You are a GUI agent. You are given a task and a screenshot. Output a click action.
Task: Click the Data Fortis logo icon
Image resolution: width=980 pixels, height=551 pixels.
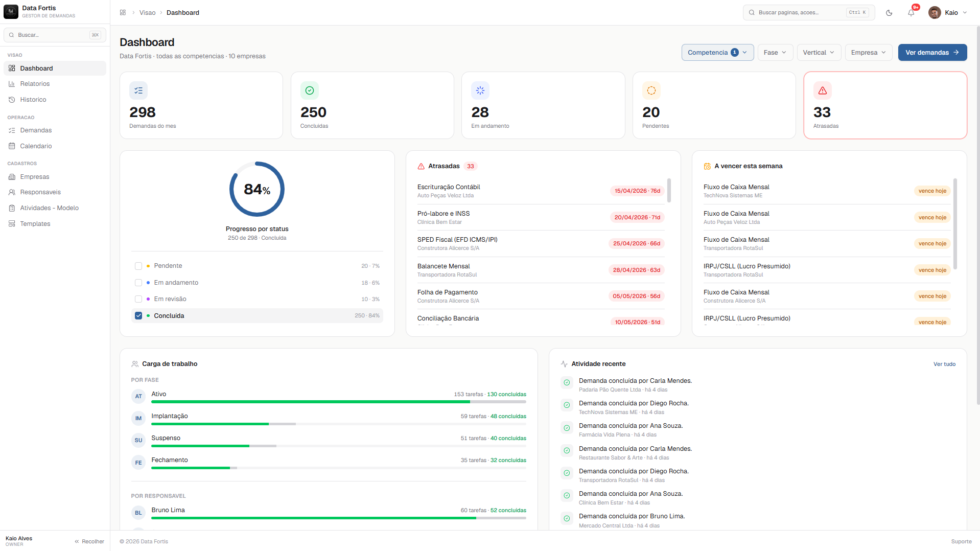coord(11,12)
